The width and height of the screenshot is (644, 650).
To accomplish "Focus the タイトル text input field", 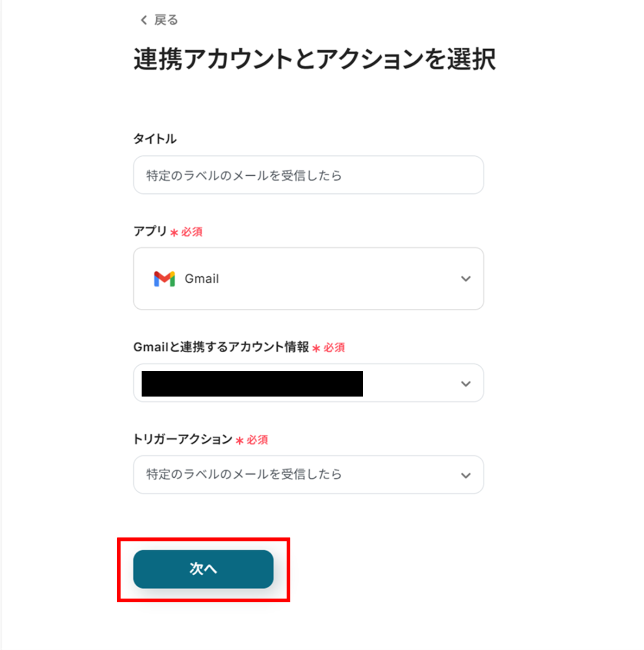I will coord(308,175).
